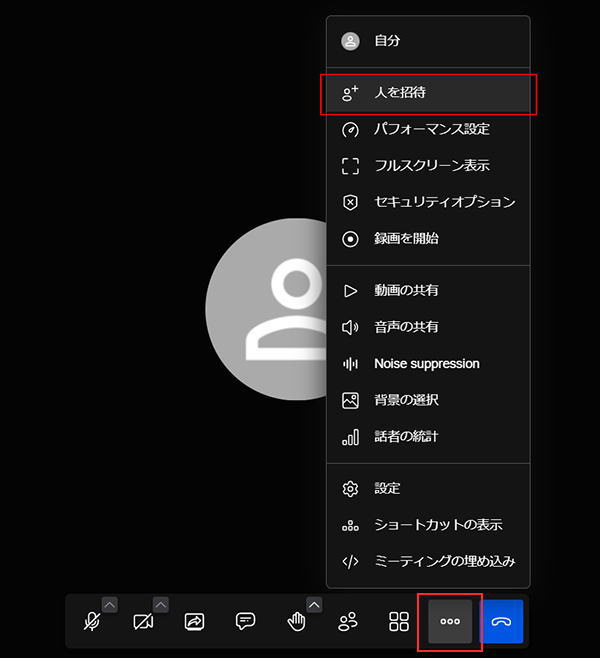600x658 pixels.
Task: Switch to tile view grid icon
Action: [x=399, y=622]
